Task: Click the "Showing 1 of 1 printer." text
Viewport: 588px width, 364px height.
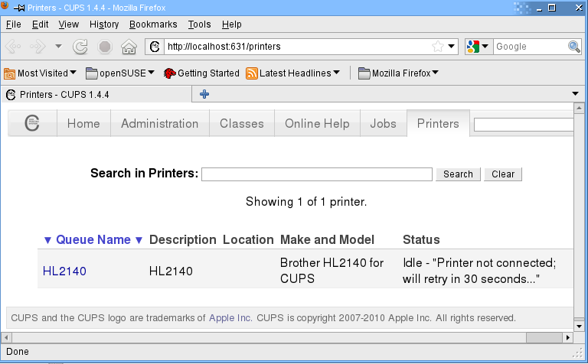Action: click(306, 202)
